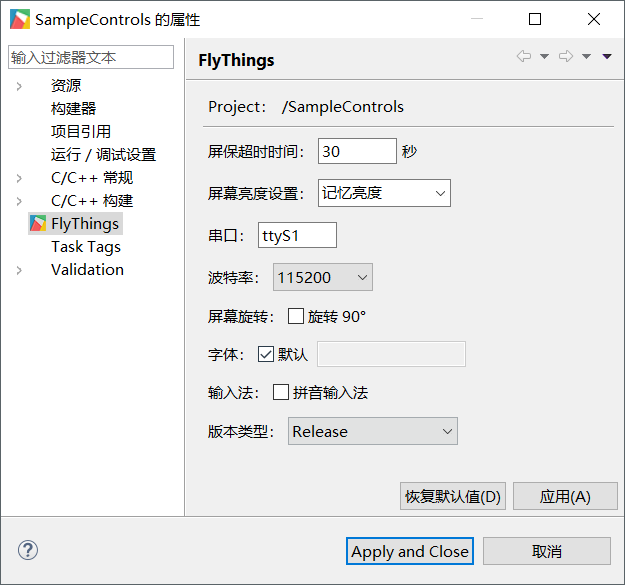
Task: Click the disabled font name field
Action: tap(391, 354)
